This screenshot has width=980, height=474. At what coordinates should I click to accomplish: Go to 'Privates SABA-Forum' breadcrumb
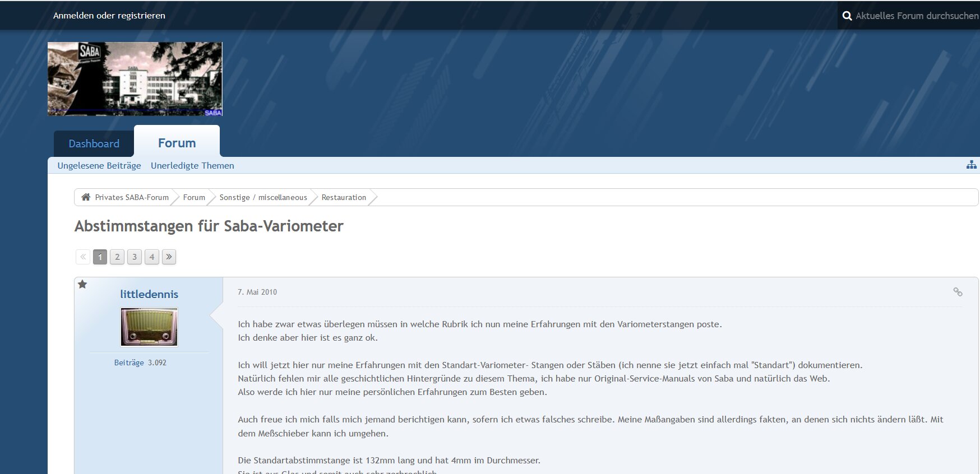click(x=132, y=197)
